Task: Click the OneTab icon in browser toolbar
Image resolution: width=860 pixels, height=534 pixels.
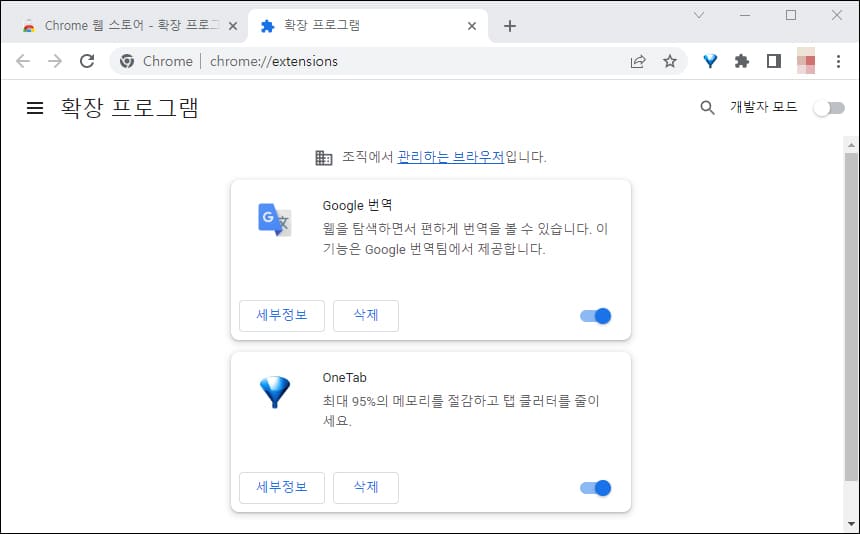Action: coord(710,61)
